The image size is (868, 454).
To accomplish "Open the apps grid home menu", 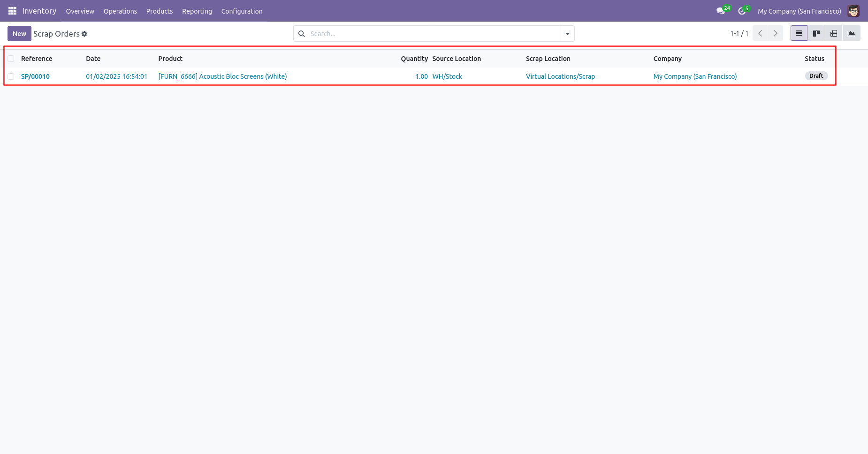I will [x=12, y=11].
